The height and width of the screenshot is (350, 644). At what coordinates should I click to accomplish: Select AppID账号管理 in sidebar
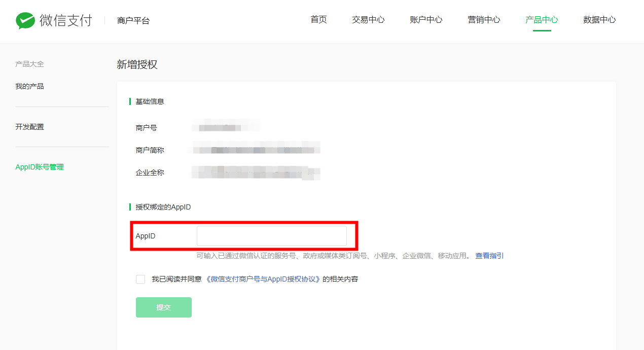pyautogui.click(x=40, y=167)
